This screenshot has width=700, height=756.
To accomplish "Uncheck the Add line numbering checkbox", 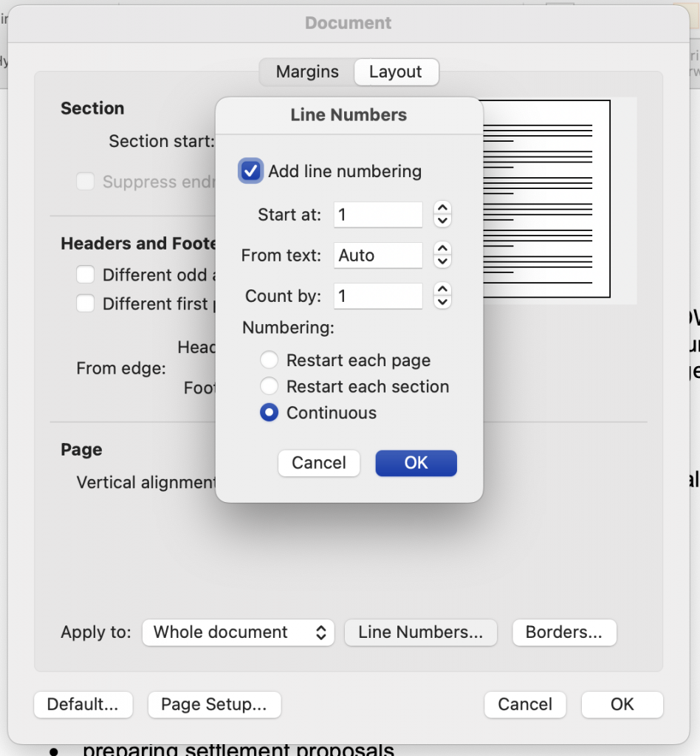I will click(250, 171).
